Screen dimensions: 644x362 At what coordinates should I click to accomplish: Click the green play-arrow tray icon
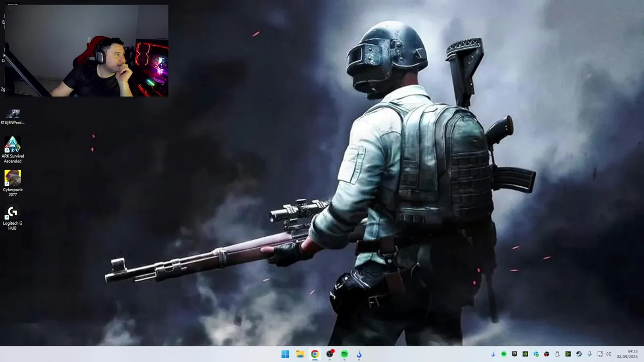pyautogui.click(x=568, y=354)
